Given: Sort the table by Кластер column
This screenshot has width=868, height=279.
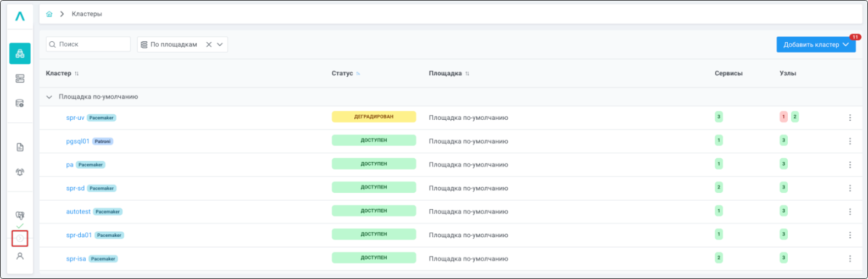Looking at the screenshot, I should coord(76,74).
